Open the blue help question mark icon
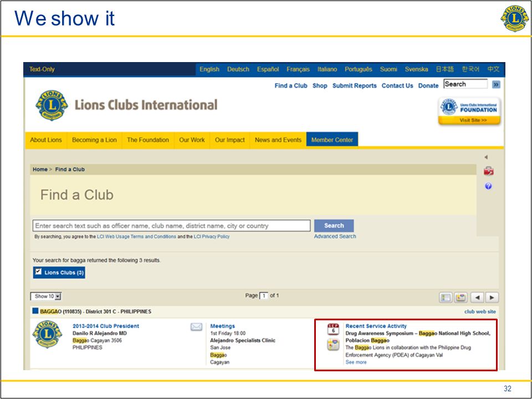This screenshot has width=532, height=399. click(488, 186)
